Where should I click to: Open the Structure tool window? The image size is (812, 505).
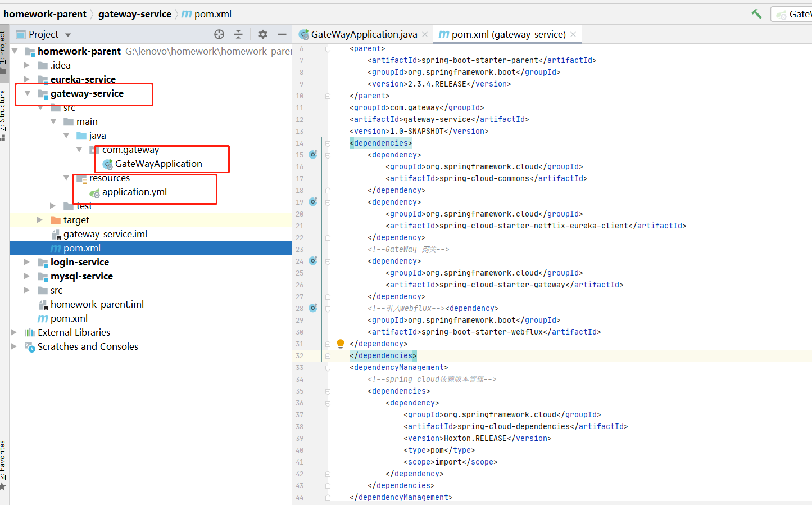click(x=3, y=115)
